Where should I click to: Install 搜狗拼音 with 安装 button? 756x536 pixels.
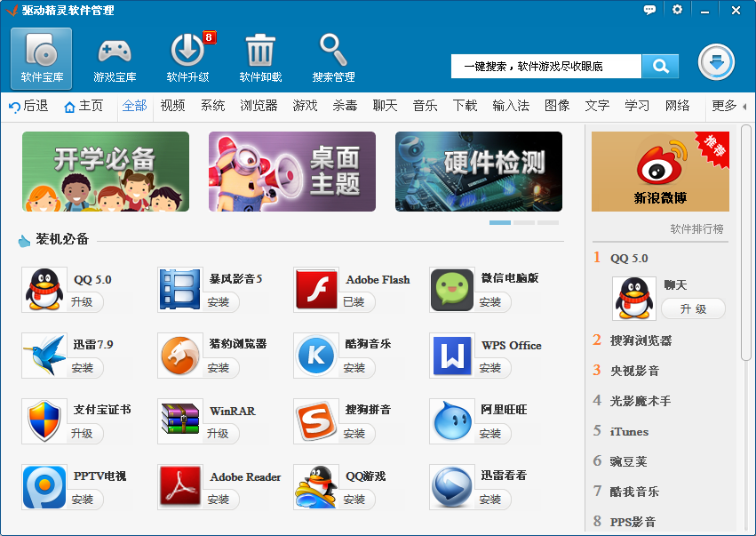point(354,434)
